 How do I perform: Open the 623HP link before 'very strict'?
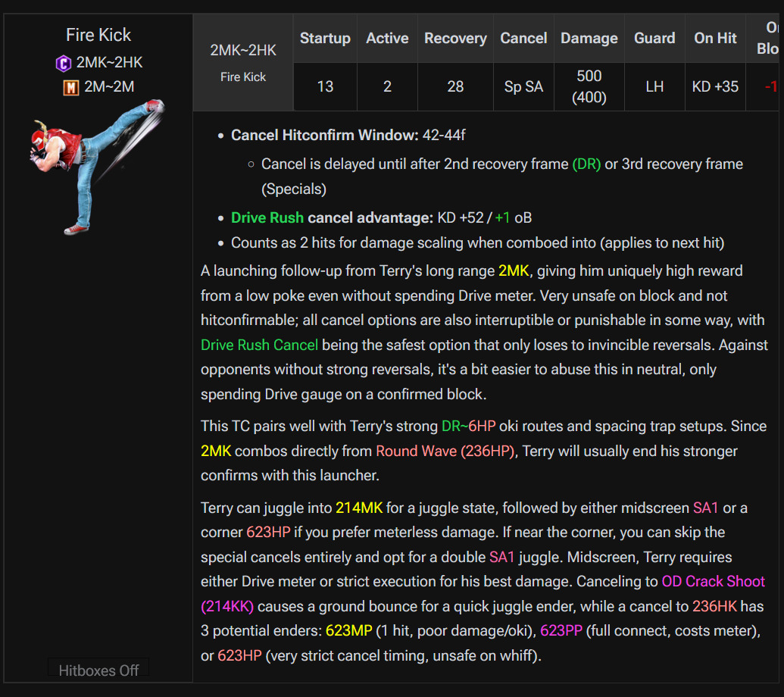tap(239, 656)
